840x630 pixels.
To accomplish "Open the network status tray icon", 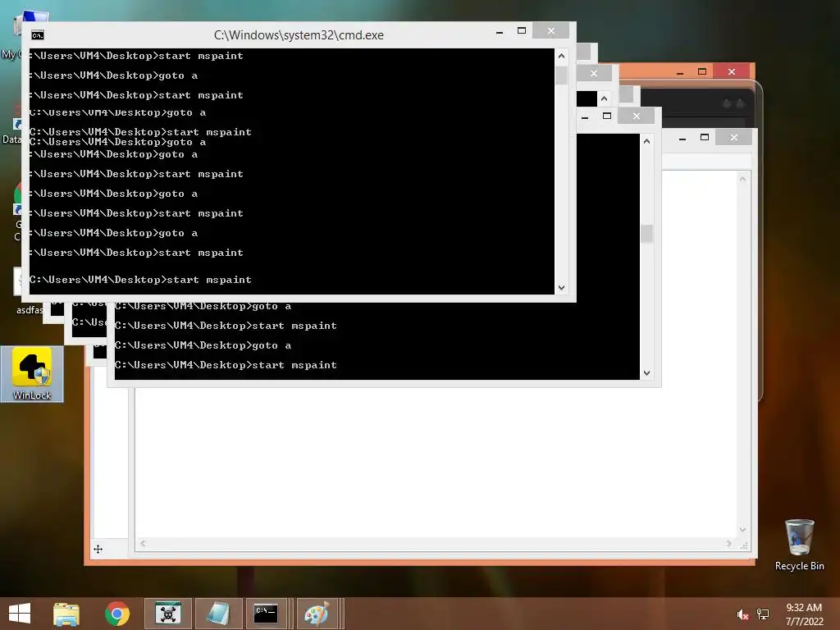I will (x=763, y=614).
